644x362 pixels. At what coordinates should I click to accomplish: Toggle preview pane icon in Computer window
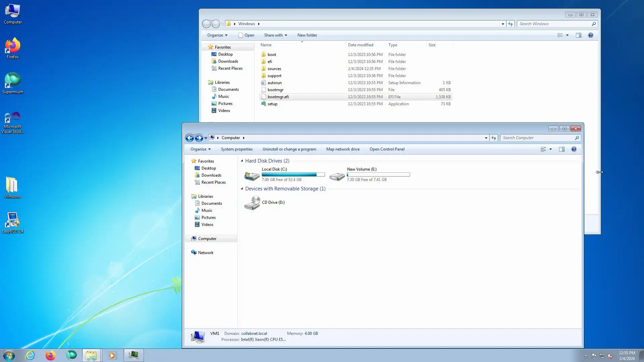(x=562, y=149)
